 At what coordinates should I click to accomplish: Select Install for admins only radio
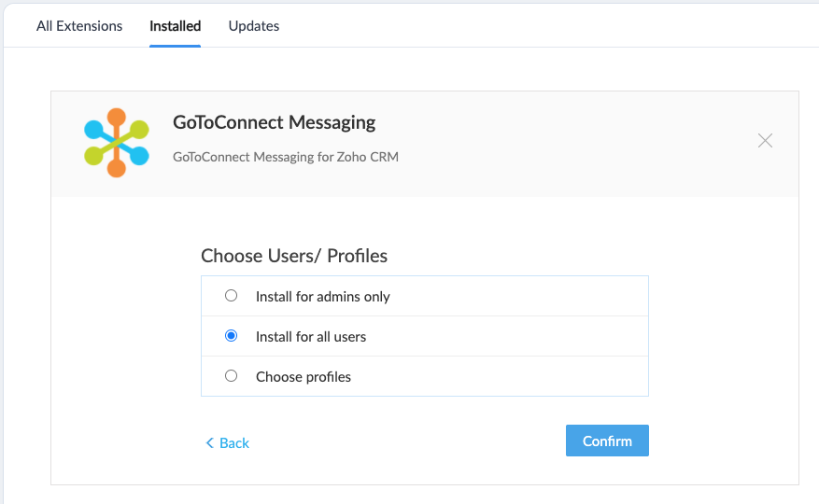coord(231,296)
